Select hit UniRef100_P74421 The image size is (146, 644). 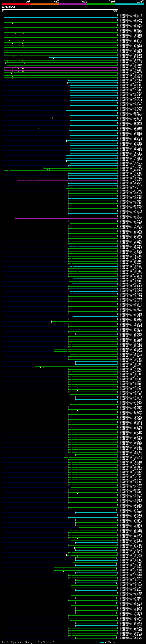(x=131, y=251)
